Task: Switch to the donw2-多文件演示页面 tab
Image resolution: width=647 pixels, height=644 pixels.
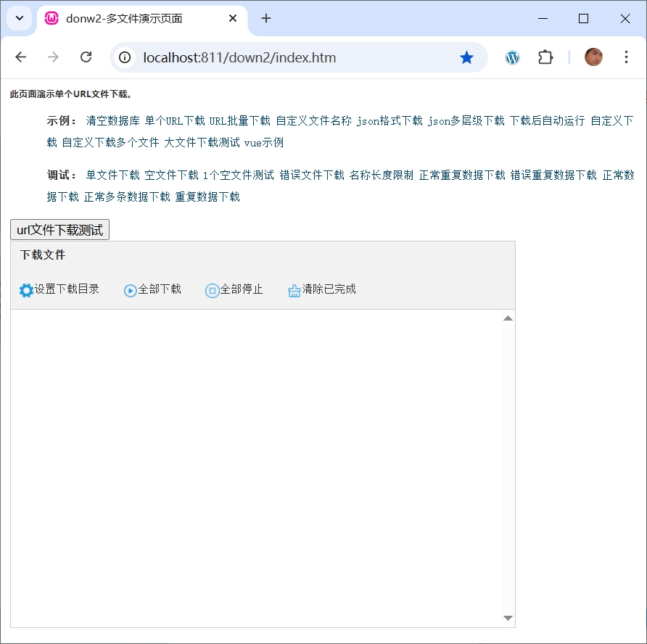Action: (131, 18)
